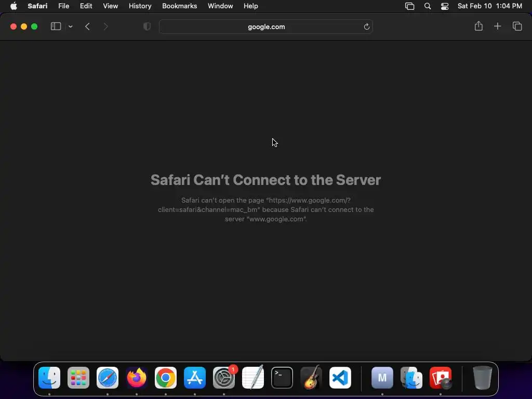This screenshot has width=532, height=399.
Task: Enter full screen with the green button
Action: tap(34, 26)
